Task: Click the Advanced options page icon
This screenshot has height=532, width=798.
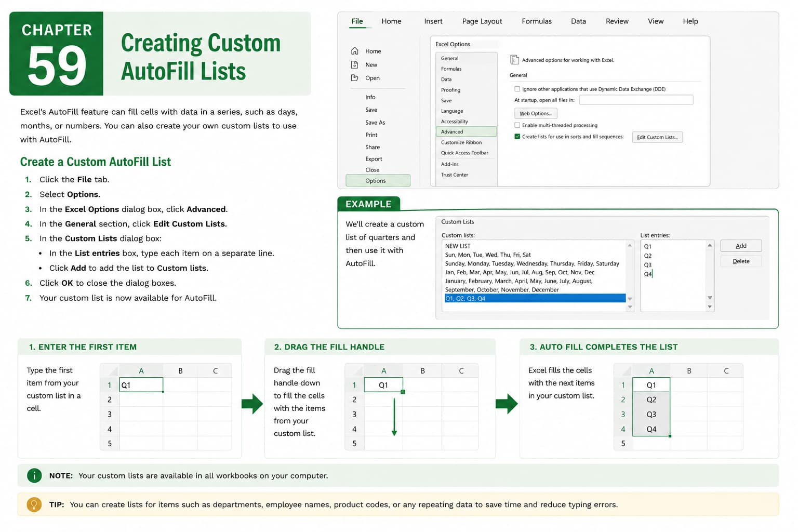Action: (514, 60)
